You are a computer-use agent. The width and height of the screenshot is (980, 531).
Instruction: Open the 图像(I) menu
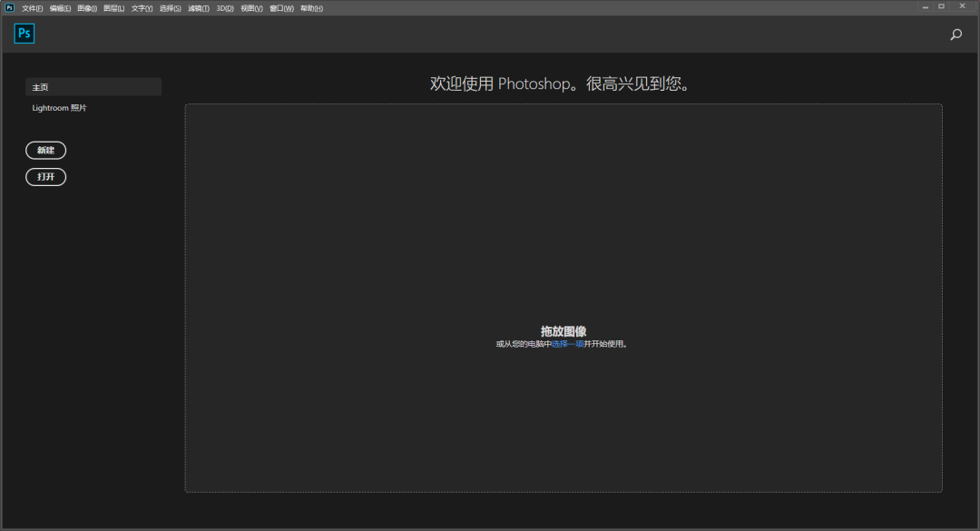click(x=87, y=8)
